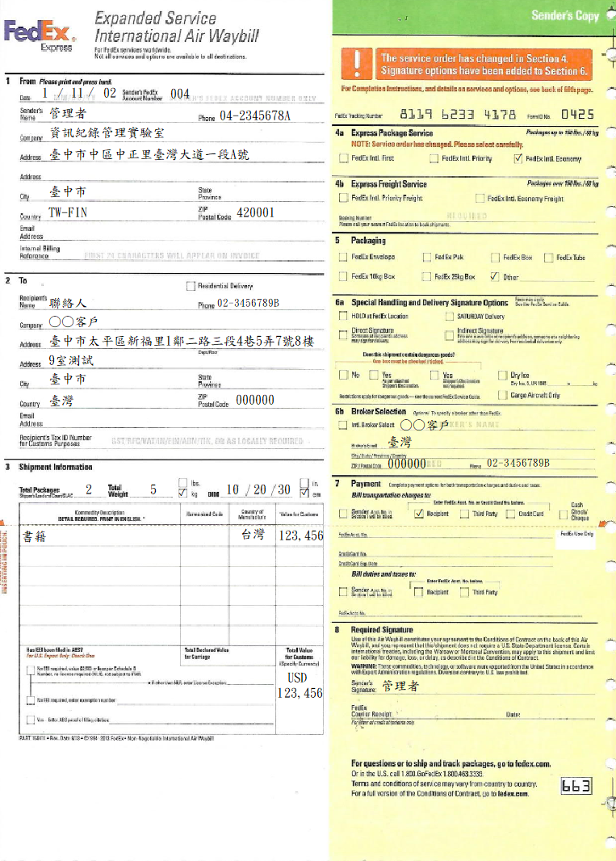Click sender Country field TW-FIN
Screen dimensions: 616x861
point(68,213)
